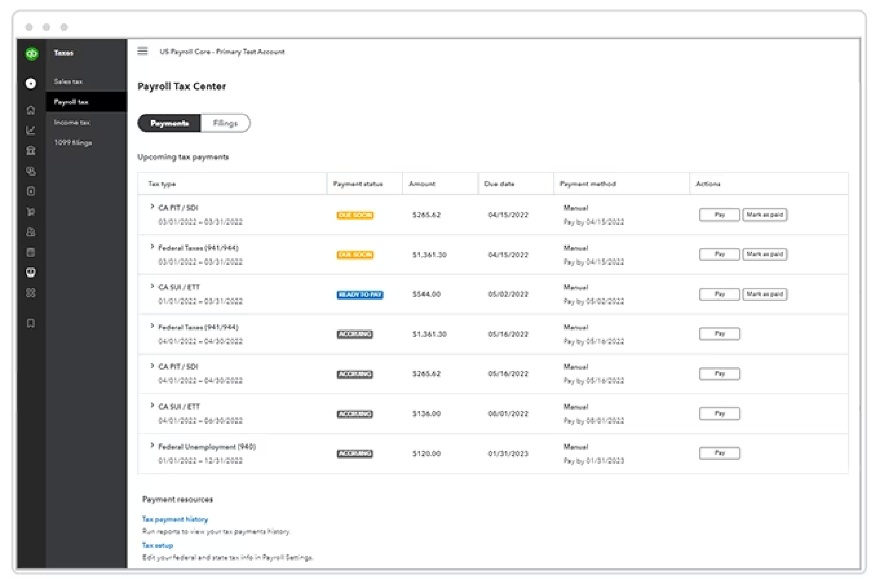Expand the CA SUI / ETT $544.00 row
This screenshot has width=879, height=588.
click(152, 286)
